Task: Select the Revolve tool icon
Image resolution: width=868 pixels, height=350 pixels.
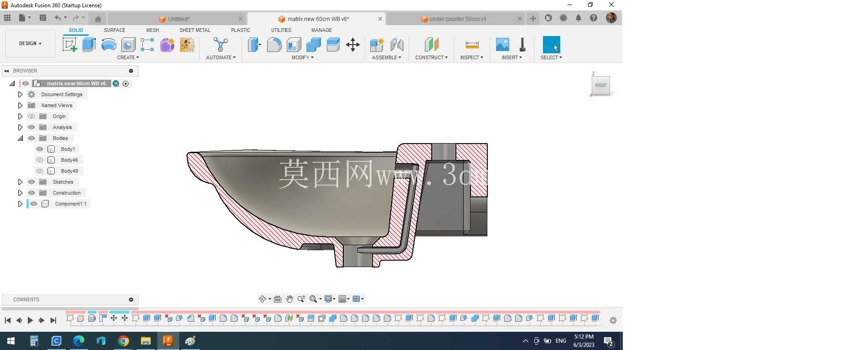Action: (x=108, y=45)
